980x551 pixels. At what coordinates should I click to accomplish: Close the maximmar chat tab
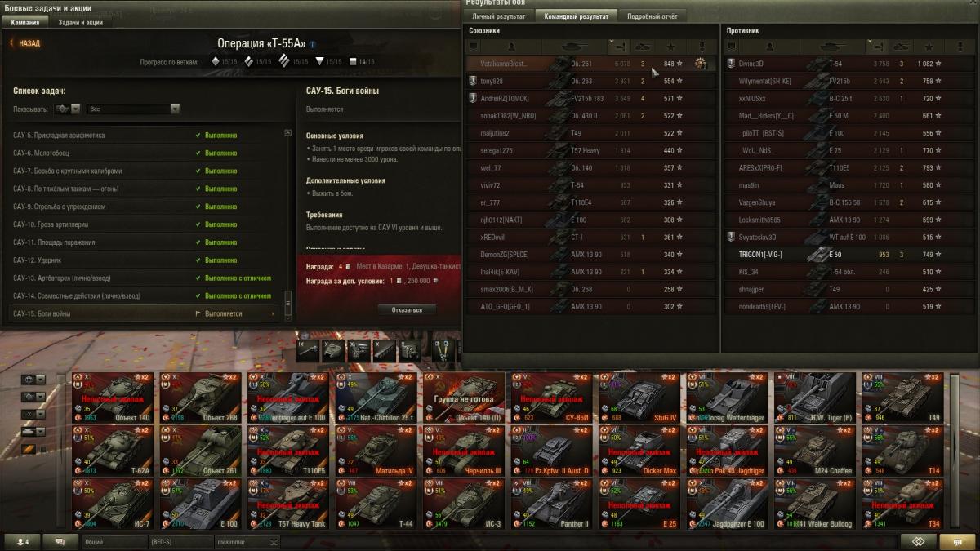pyautogui.click(x=274, y=542)
